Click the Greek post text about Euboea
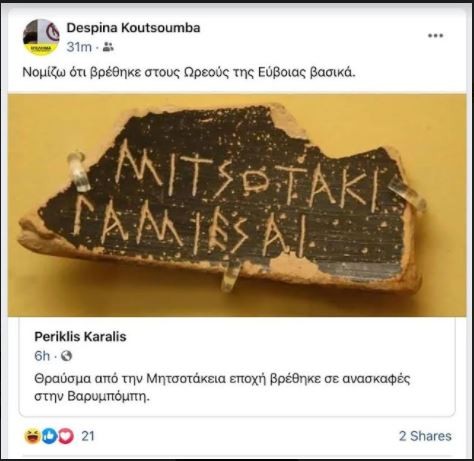Screen dimensions: 474x461 (x=189, y=72)
